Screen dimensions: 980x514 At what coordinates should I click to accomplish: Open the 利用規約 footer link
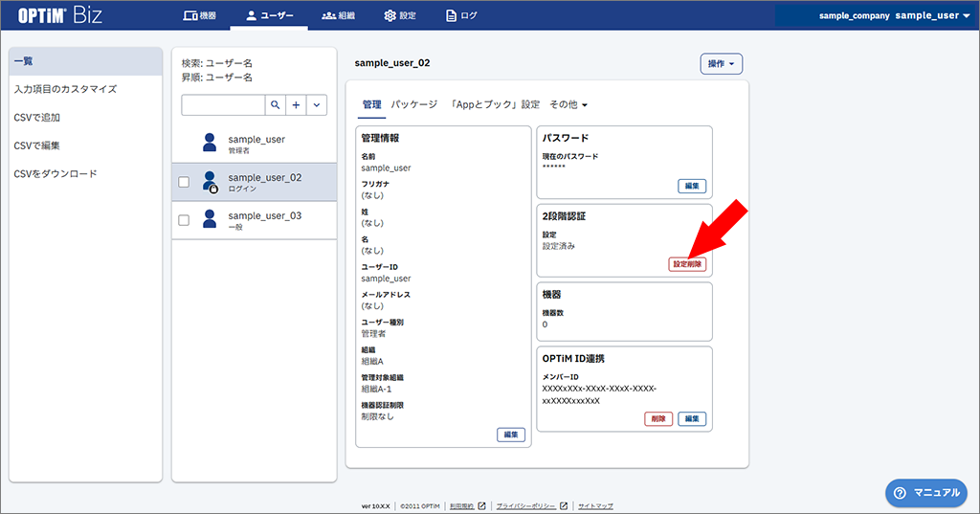[467, 506]
